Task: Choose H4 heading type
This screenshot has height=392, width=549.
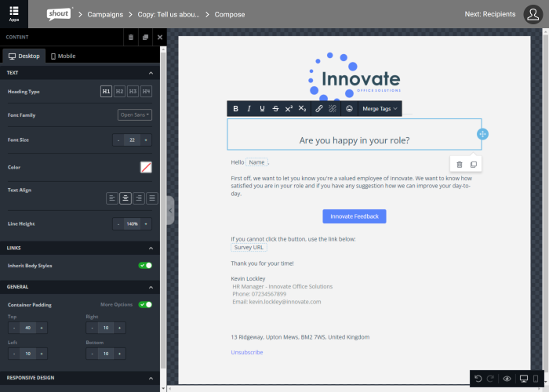Action: (146, 92)
